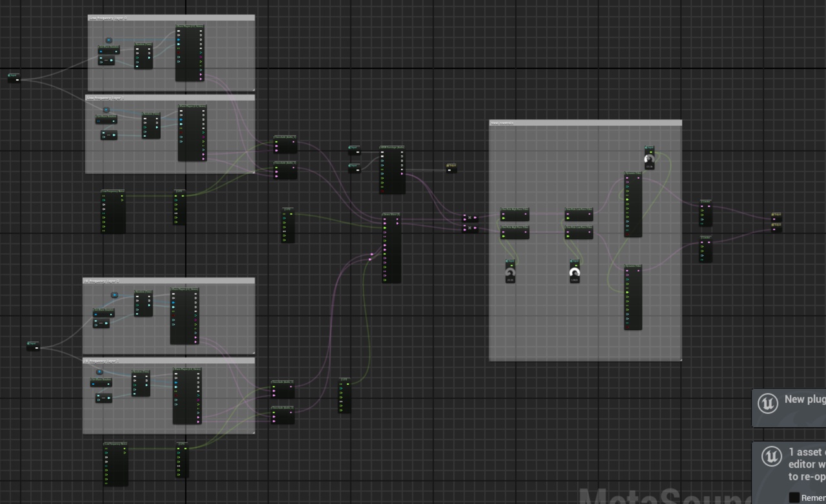Select the Low Frequency Noise node below Low Frequency Layer 1
Image resolution: width=826 pixels, height=504 pixels.
click(x=113, y=212)
